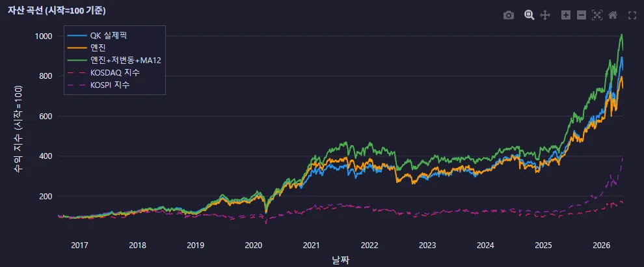This screenshot has width=644, height=267.
Task: Reset axes with the home icon
Action: (612, 15)
